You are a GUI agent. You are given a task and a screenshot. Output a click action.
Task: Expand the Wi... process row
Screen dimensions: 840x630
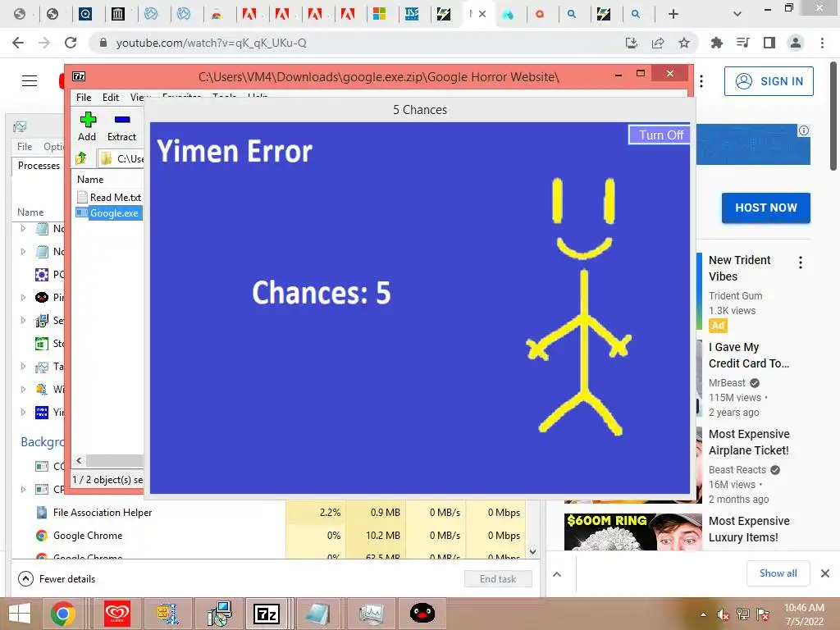click(23, 390)
